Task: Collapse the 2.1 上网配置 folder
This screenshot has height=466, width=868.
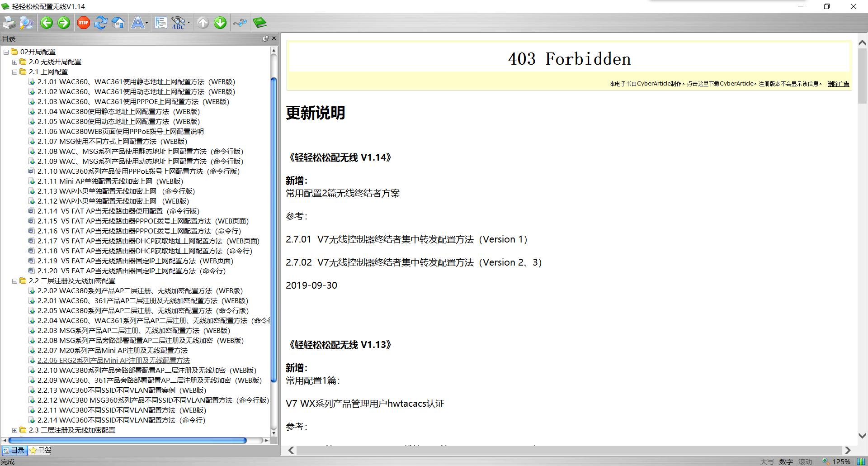Action: (x=14, y=72)
